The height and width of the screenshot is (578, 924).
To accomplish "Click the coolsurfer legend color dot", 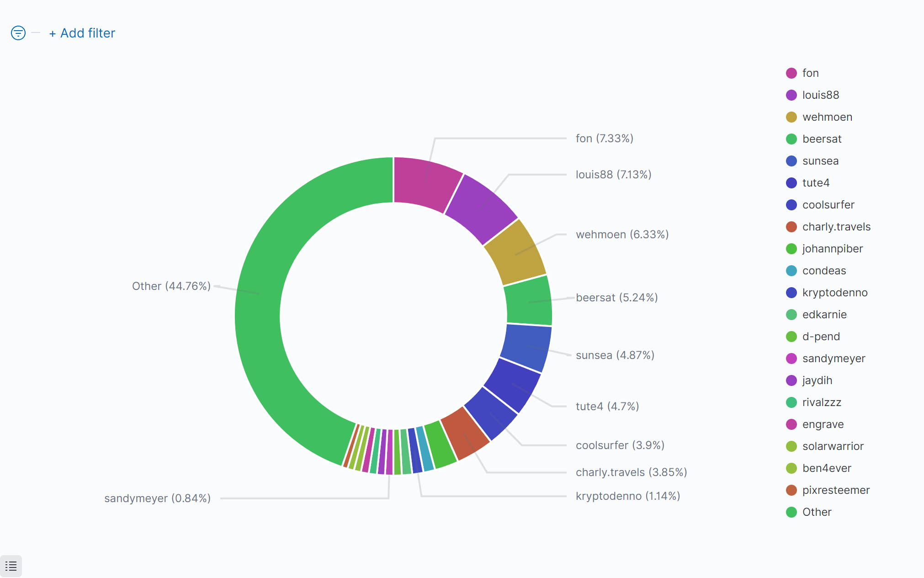I will tap(791, 205).
